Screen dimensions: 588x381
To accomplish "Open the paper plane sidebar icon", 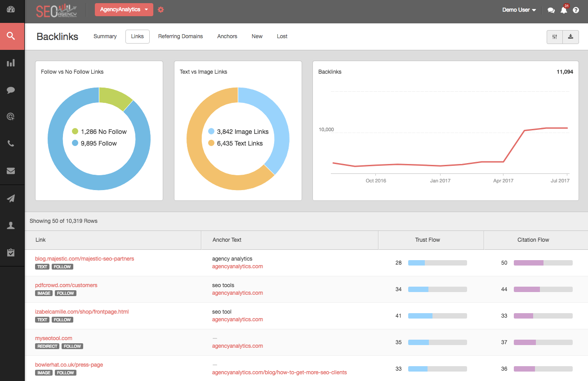I will click(x=11, y=199).
